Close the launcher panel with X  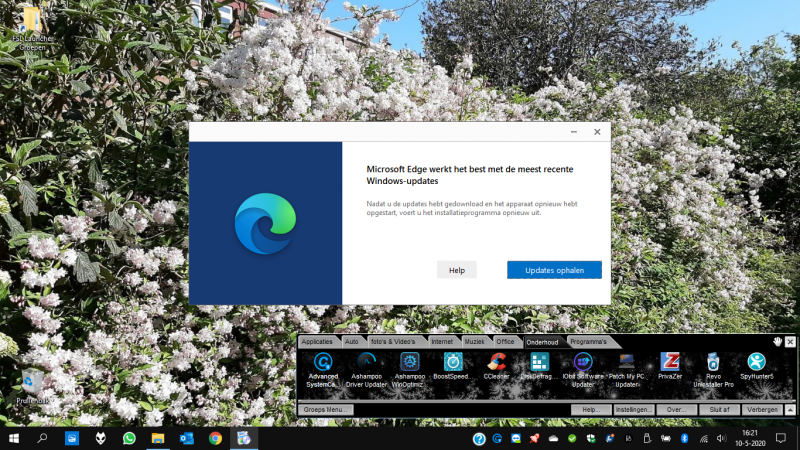click(790, 341)
